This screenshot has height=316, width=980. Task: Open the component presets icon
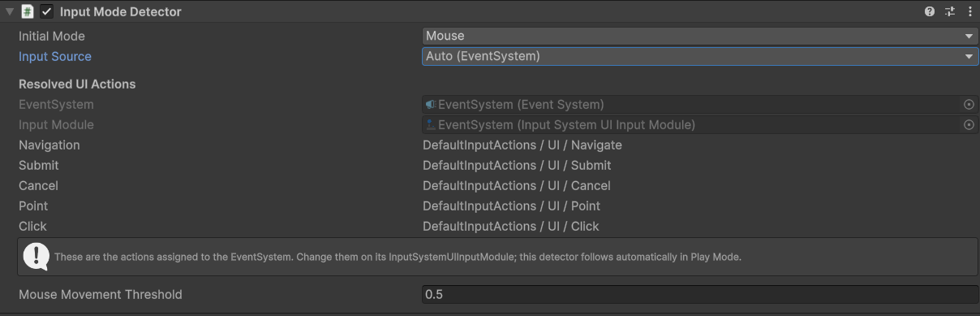tap(950, 11)
